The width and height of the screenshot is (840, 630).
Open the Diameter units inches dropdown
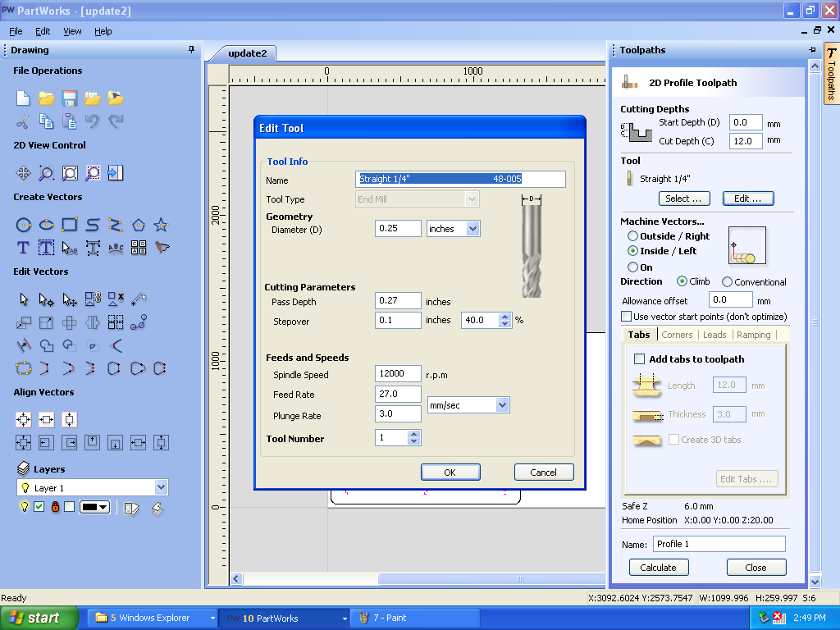click(472, 229)
